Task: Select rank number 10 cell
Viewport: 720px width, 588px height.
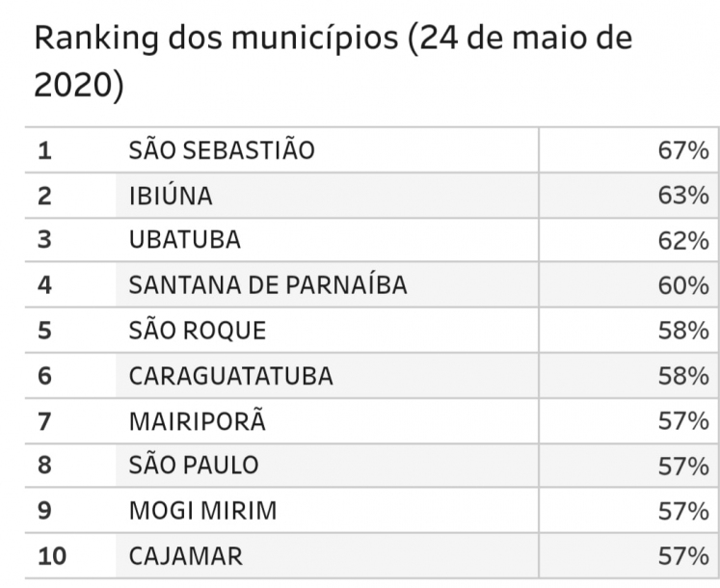Action: (x=50, y=556)
